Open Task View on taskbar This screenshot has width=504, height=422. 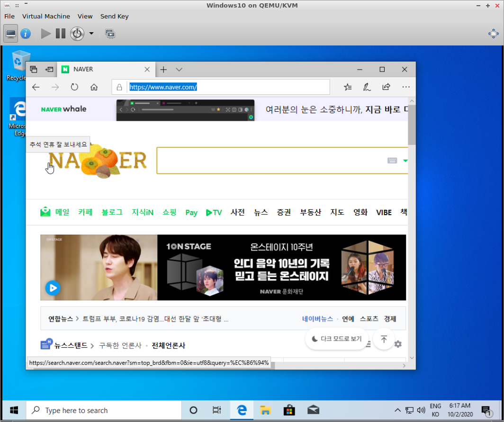pos(217,410)
